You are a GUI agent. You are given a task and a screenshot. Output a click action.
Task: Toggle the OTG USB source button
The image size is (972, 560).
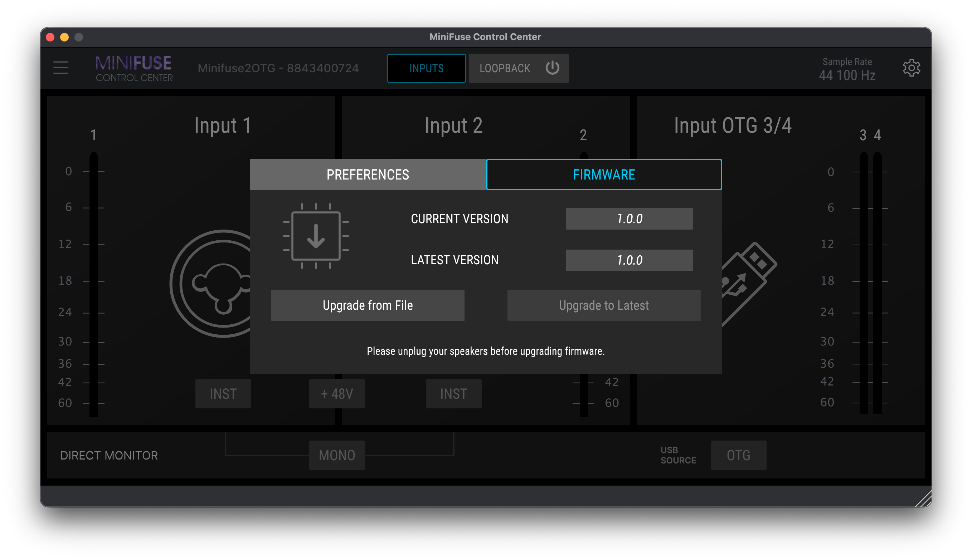click(738, 455)
